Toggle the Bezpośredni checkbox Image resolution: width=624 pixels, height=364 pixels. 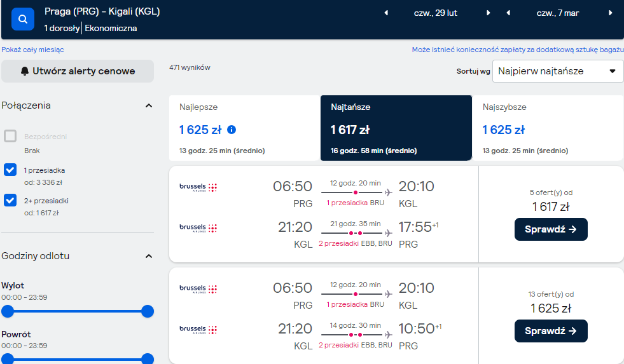tap(10, 136)
